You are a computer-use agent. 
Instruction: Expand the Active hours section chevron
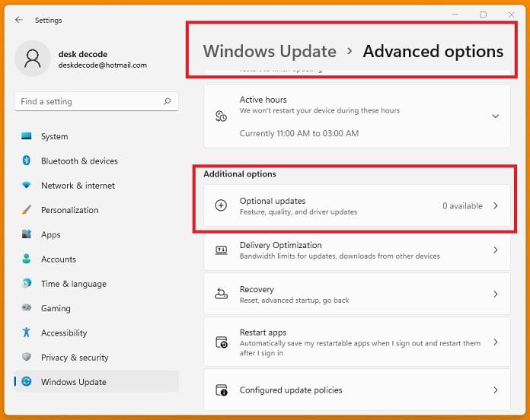pyautogui.click(x=495, y=116)
